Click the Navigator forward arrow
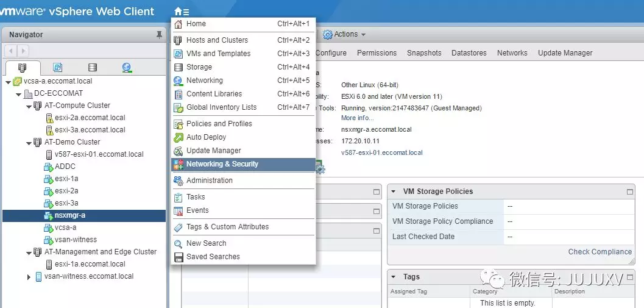 (23, 51)
